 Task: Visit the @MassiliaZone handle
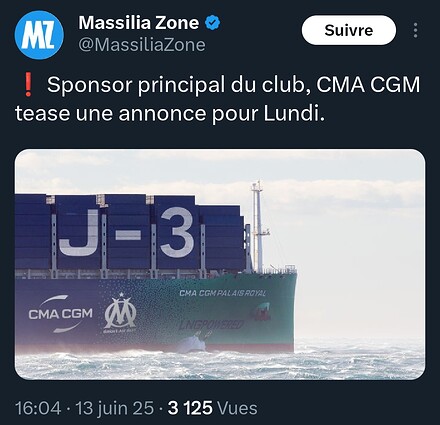142,45
